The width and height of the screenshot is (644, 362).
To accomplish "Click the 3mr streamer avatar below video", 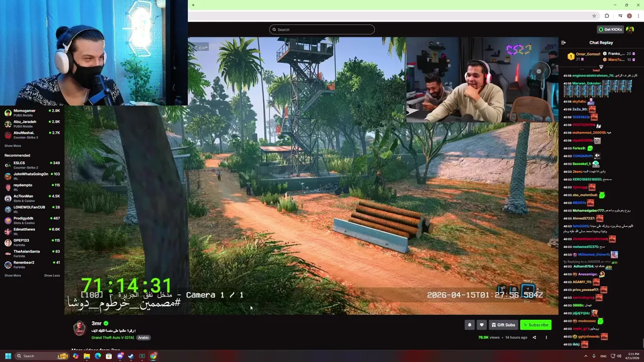I will click(x=79, y=328).
